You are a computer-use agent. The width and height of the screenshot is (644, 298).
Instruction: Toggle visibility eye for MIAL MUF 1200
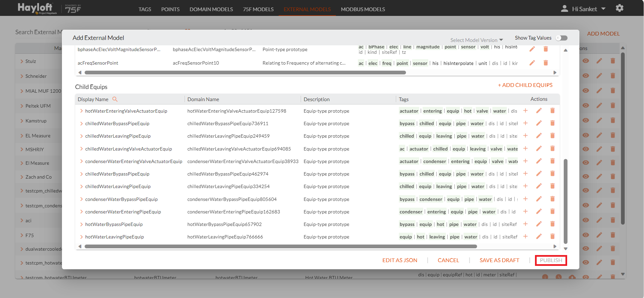coord(586,91)
